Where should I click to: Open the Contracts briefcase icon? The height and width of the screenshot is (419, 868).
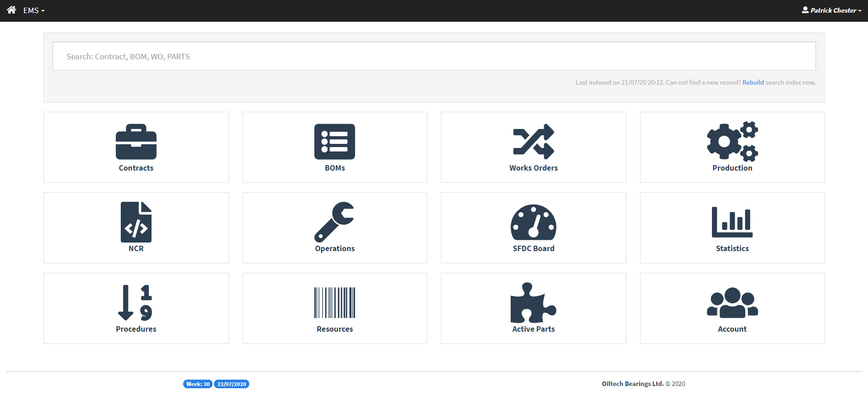point(136,142)
